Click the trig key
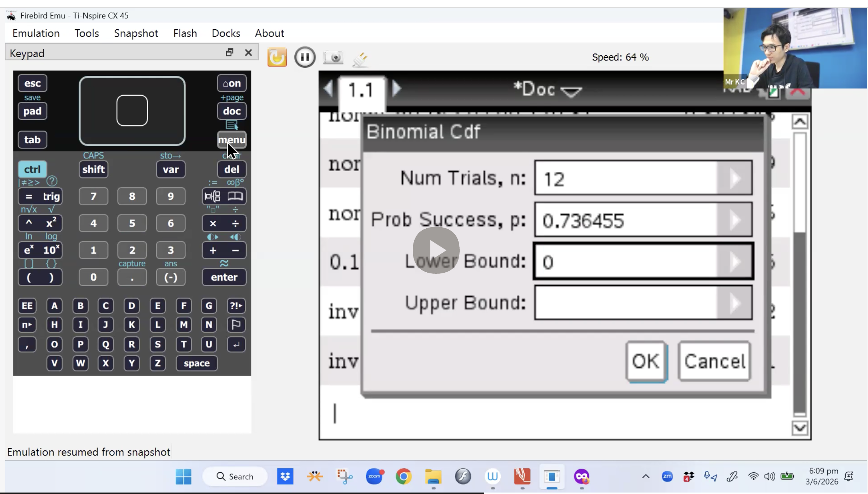This screenshot has height=494, width=868. click(51, 196)
